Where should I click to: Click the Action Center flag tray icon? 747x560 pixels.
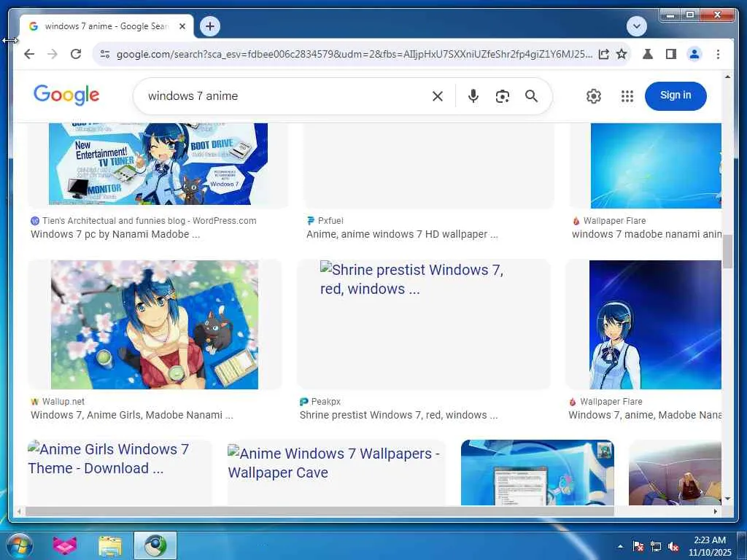click(x=638, y=546)
